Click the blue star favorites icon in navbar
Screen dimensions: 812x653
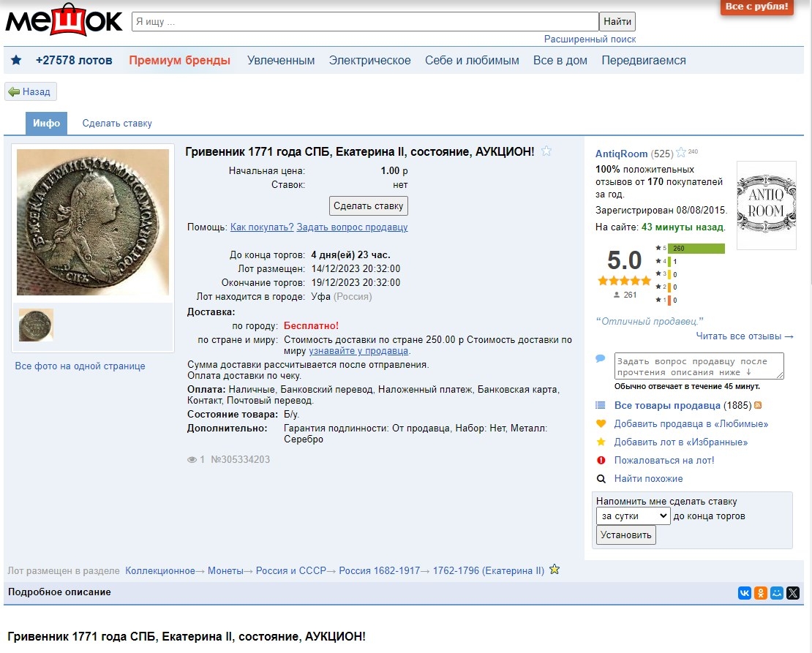pyautogui.click(x=16, y=61)
